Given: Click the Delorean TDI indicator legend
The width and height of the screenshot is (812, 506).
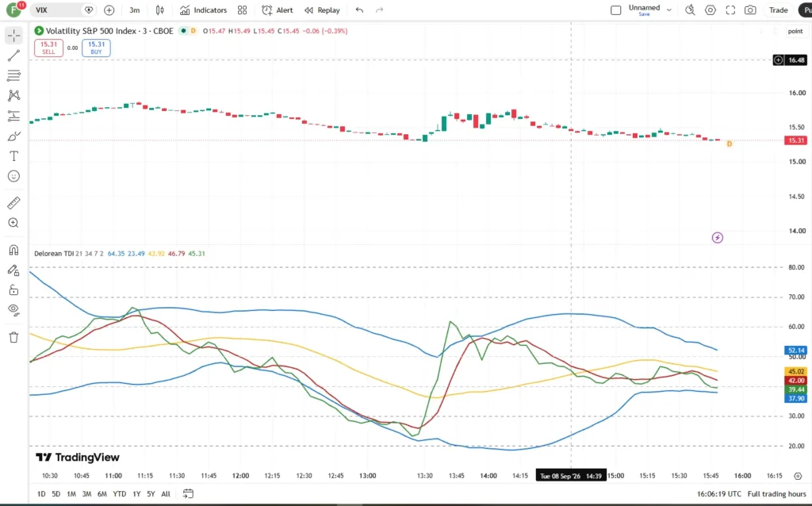Looking at the screenshot, I should tap(54, 253).
